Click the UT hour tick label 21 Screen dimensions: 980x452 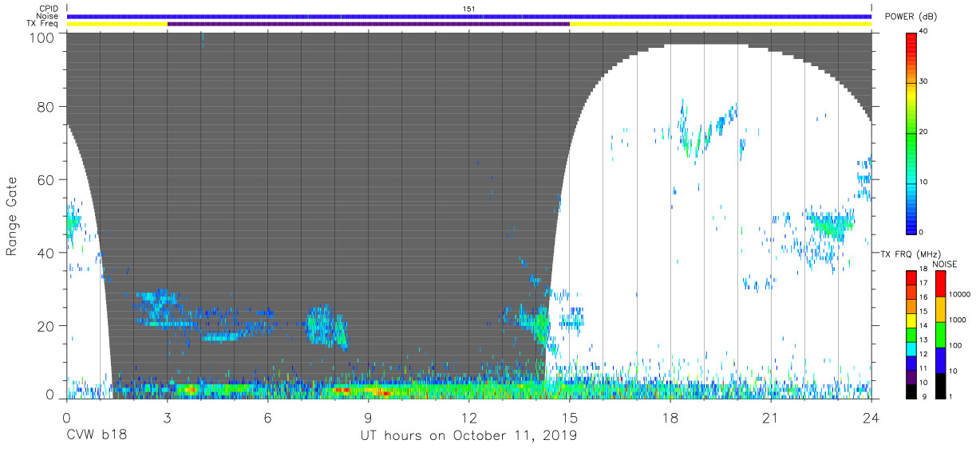point(771,417)
